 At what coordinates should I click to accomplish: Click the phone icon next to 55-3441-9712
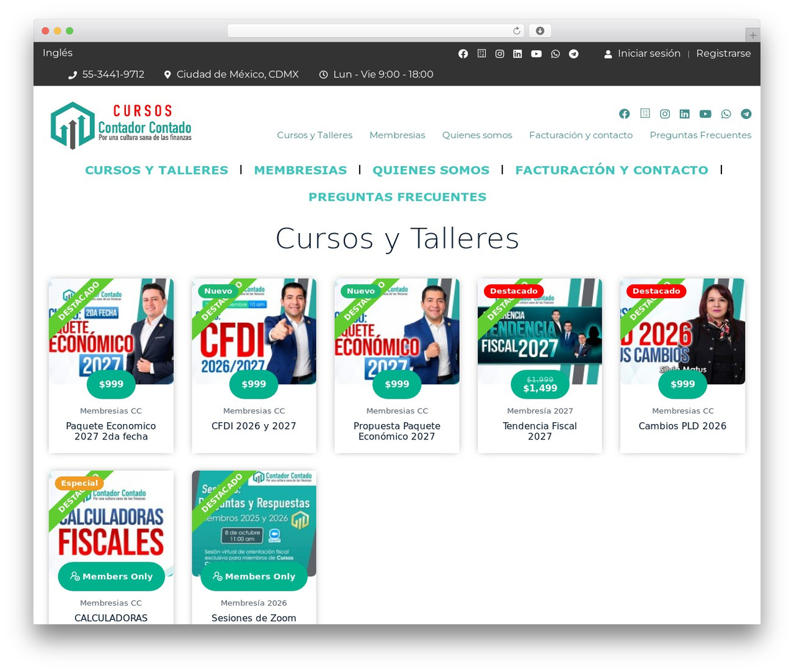(x=73, y=74)
